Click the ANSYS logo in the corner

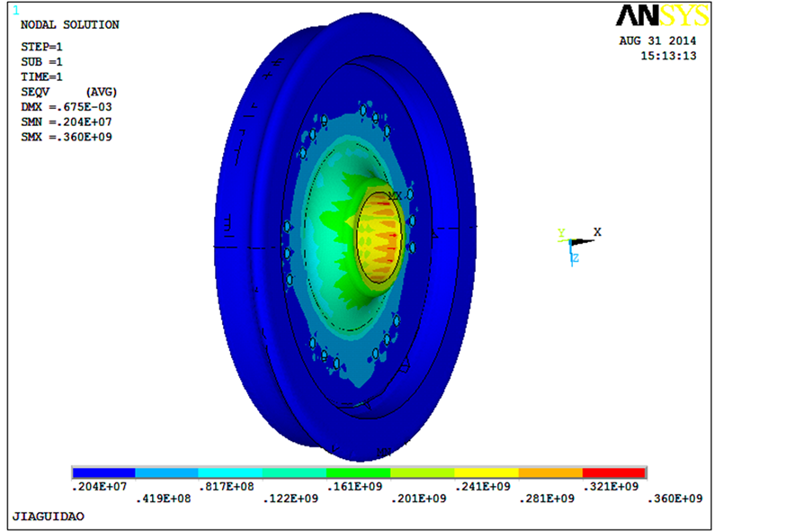click(x=662, y=15)
